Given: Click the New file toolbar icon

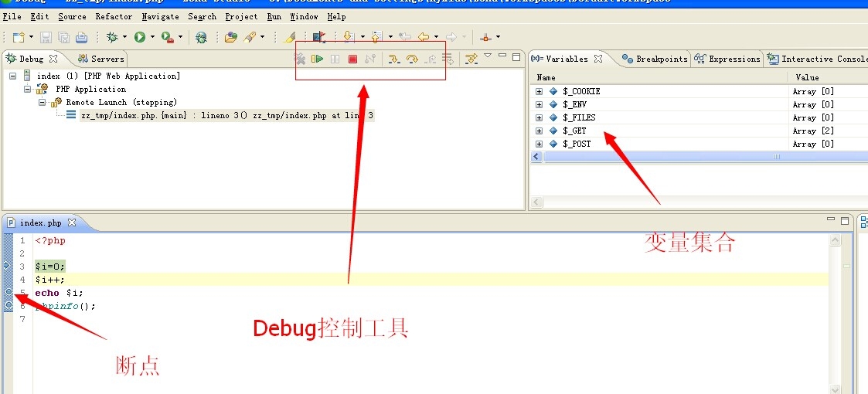Looking at the screenshot, I should 19,37.
